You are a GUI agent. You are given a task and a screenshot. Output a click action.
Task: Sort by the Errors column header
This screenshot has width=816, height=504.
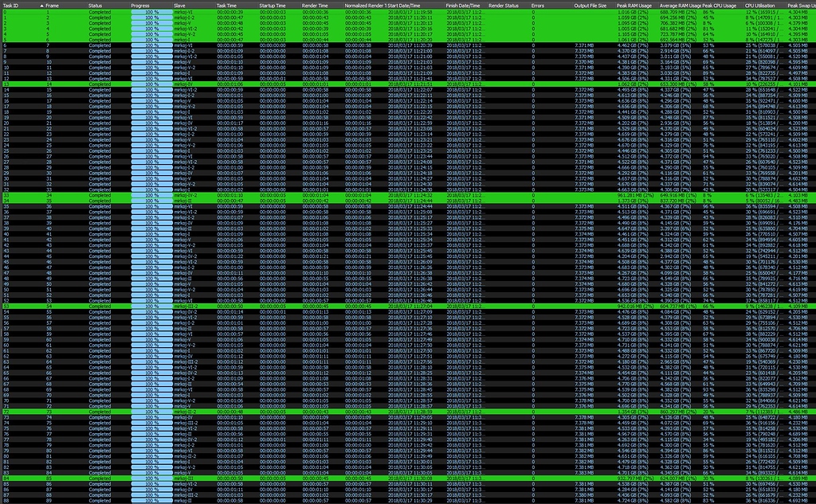(x=538, y=5)
